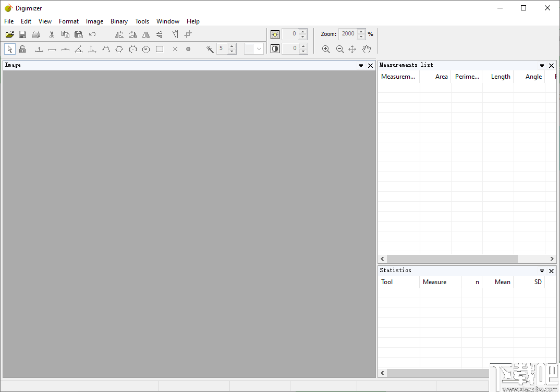Image resolution: width=560 pixels, height=392 pixels.
Task: Rotate image counterclockwise with toolbar icon
Action: click(x=119, y=34)
